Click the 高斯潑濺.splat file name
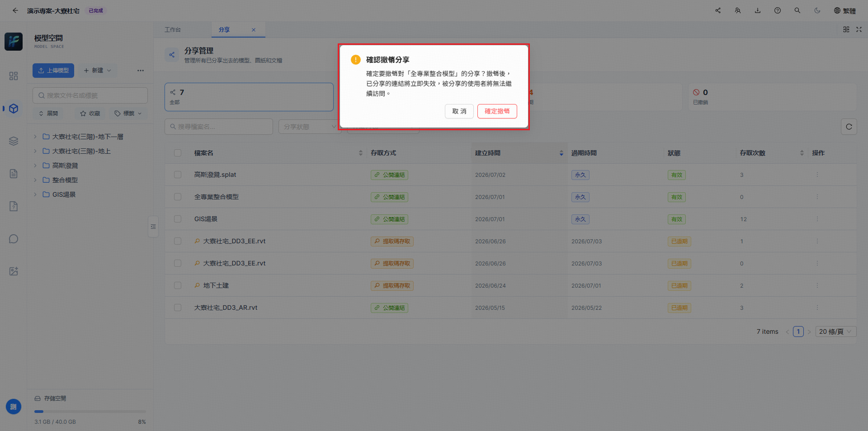Screen dimensions: 868x431 215,175
